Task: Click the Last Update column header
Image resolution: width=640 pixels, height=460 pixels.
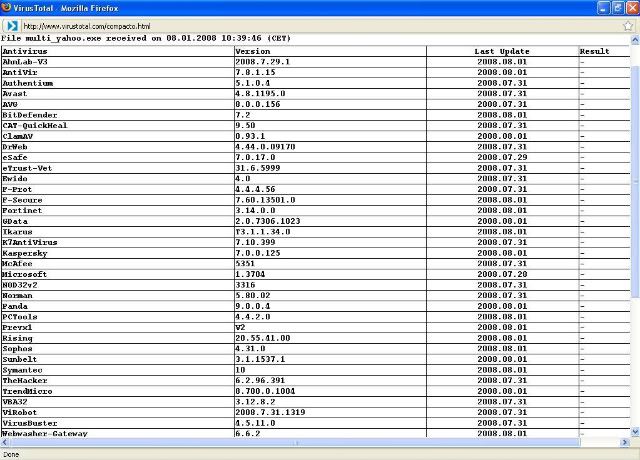Action: (x=502, y=51)
